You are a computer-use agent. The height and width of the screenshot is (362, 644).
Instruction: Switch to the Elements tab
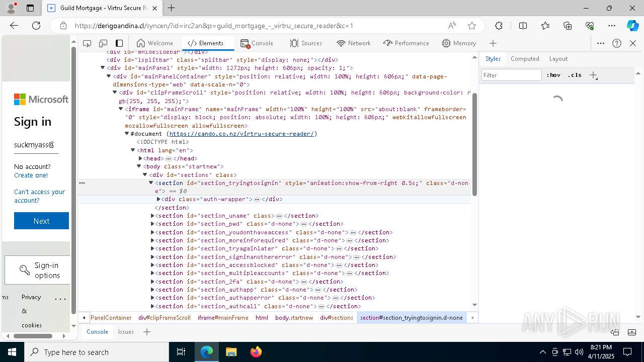[x=205, y=43]
